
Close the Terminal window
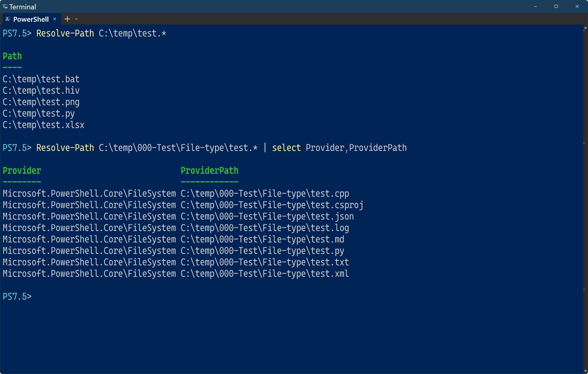pos(577,6)
